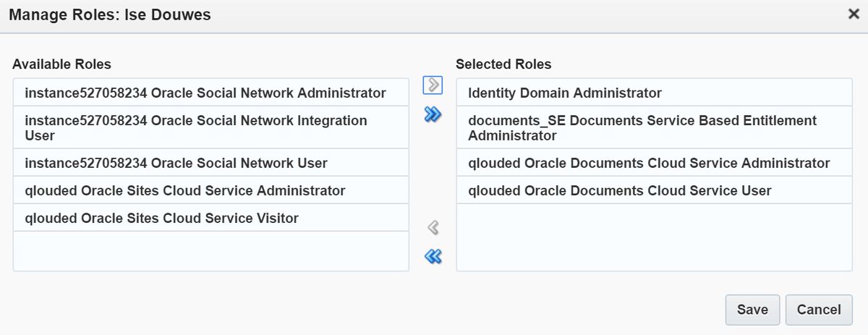
Task: Select Documents Service Based Entitlement Administrator role
Action: (x=655, y=127)
